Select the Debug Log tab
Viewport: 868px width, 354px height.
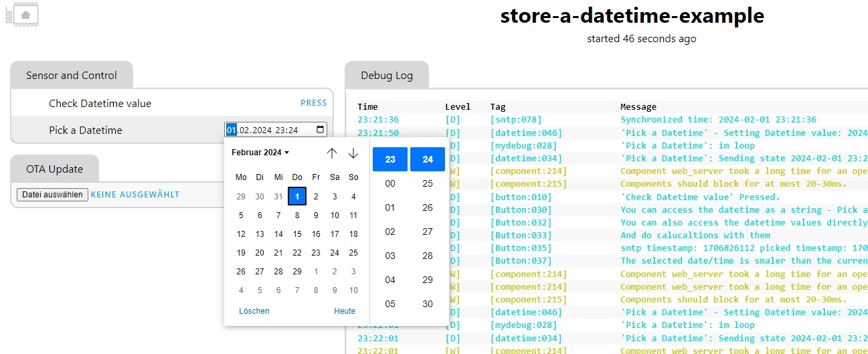pyautogui.click(x=387, y=75)
